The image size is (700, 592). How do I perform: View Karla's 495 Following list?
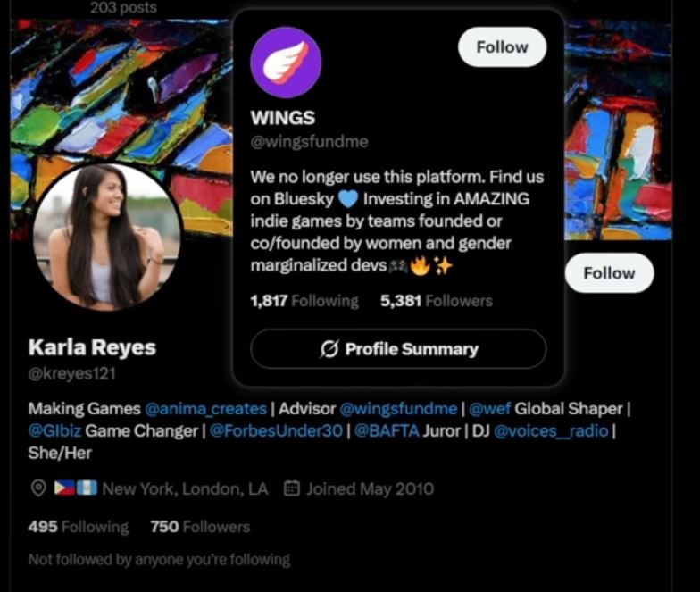79,527
